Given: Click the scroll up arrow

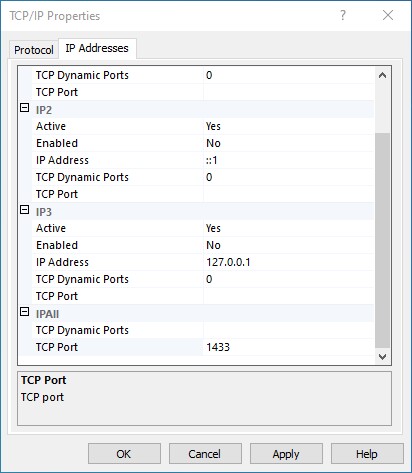Looking at the screenshot, I should point(382,75).
